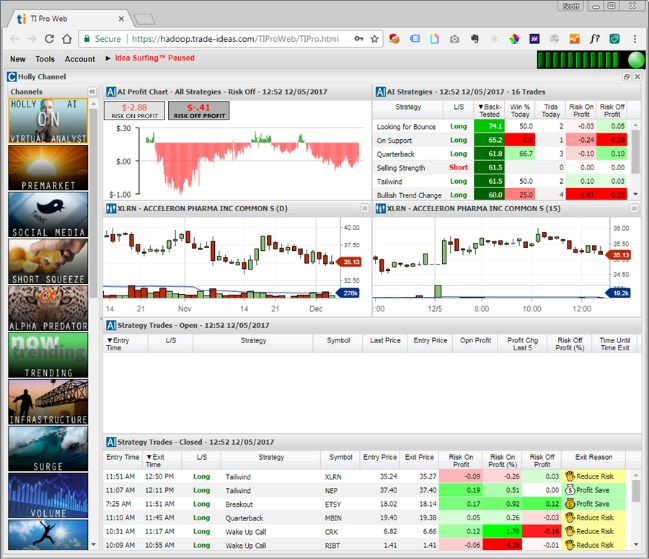Click the Strategy Trades Open panel icon

click(111, 325)
